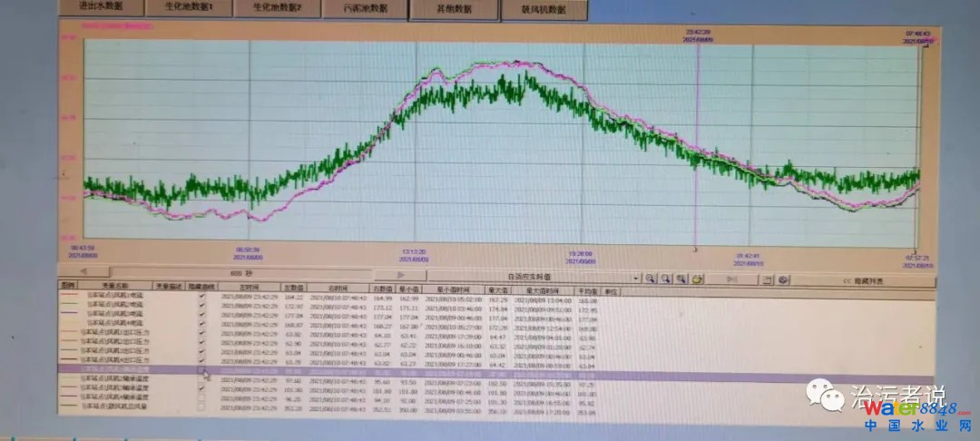Toggle hide-curve checkbox in first variable row
This screenshot has height=441, width=980.
[x=201, y=295]
